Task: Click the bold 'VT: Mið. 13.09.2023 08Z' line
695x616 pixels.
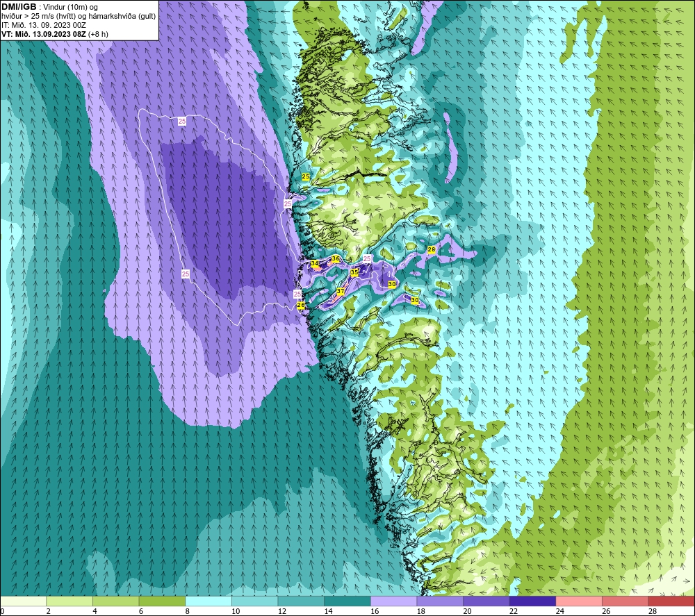Action: coord(43,34)
